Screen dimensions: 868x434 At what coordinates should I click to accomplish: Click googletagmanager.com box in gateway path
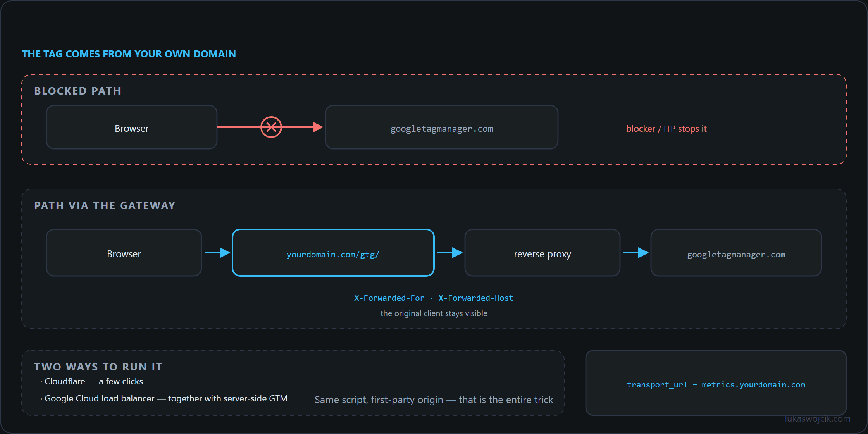click(x=736, y=253)
